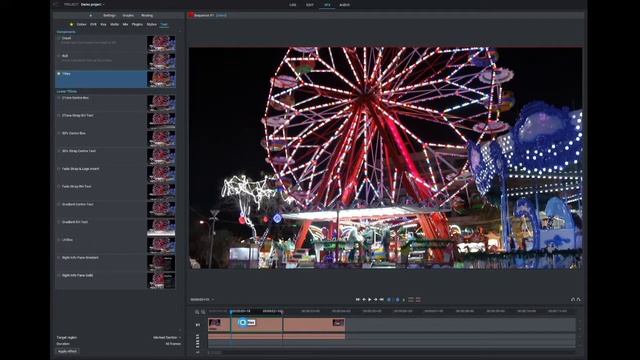Jump to sequence start

pos(358,300)
